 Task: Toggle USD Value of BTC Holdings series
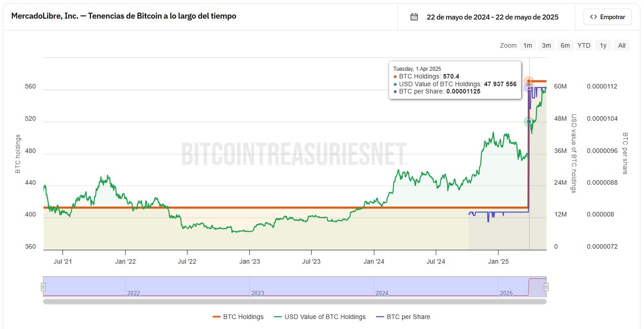325,317
